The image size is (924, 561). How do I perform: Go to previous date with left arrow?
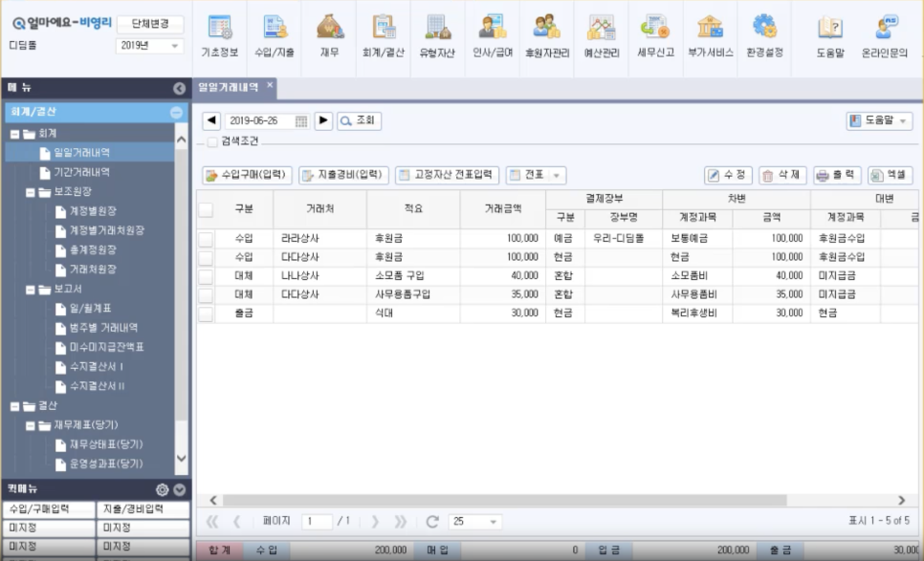[x=211, y=120]
